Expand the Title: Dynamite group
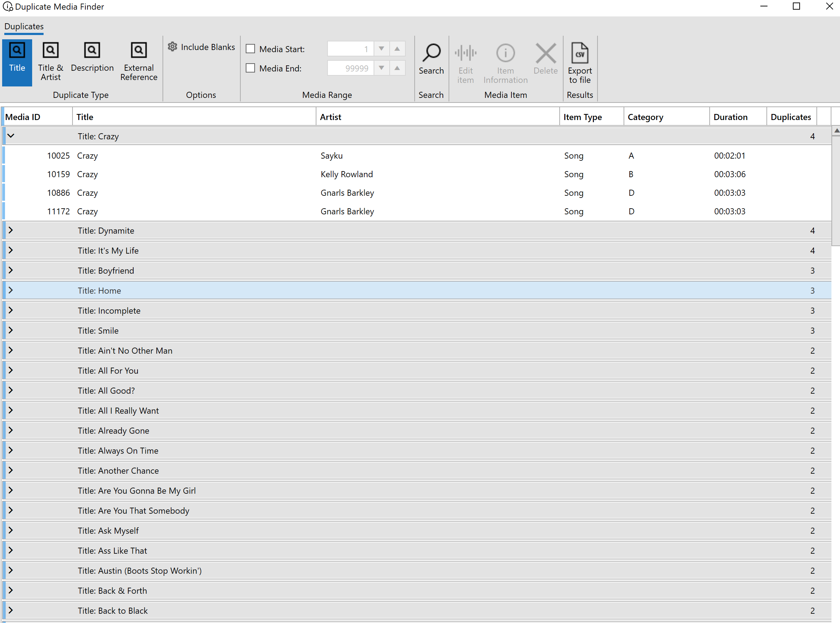 pyautogui.click(x=11, y=230)
